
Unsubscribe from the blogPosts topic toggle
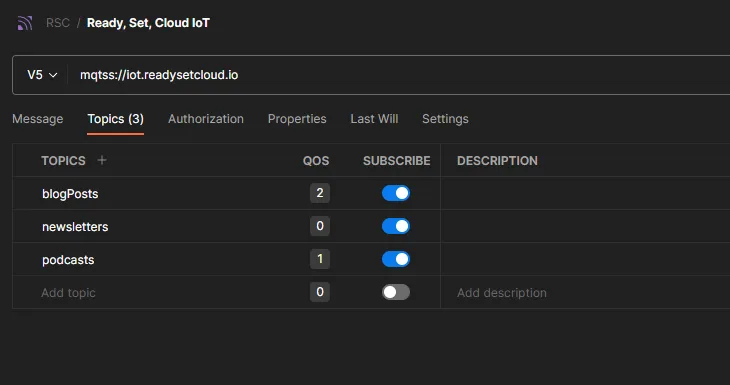396,193
